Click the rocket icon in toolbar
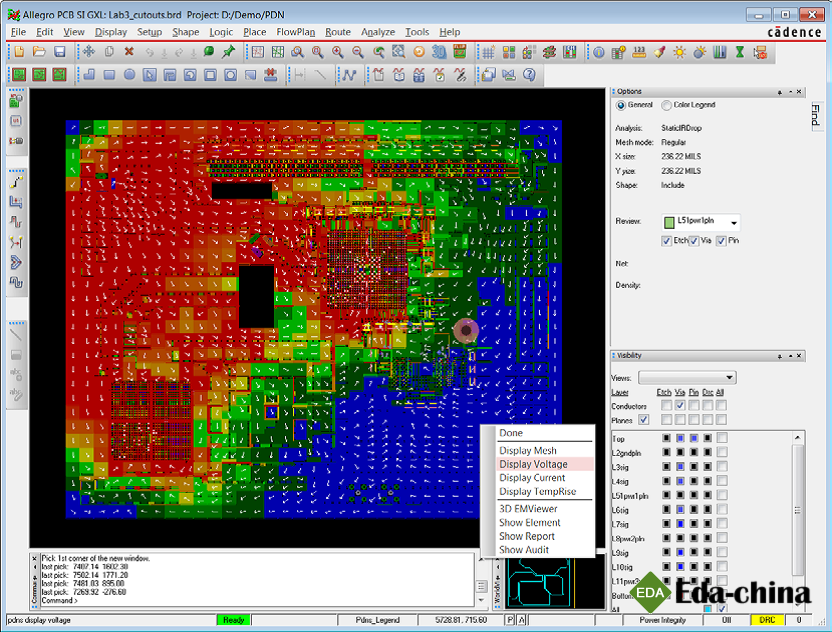Image resolution: width=832 pixels, height=632 pixels. point(659,52)
